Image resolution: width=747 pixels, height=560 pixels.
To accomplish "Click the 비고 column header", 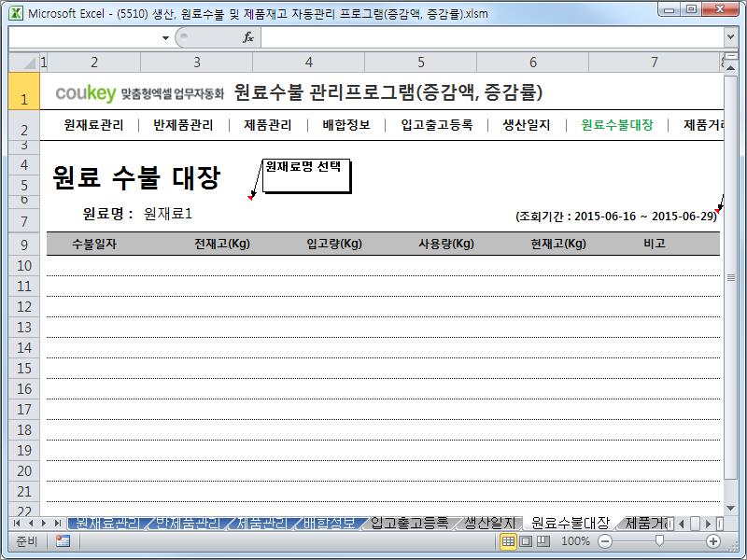I will (655, 244).
